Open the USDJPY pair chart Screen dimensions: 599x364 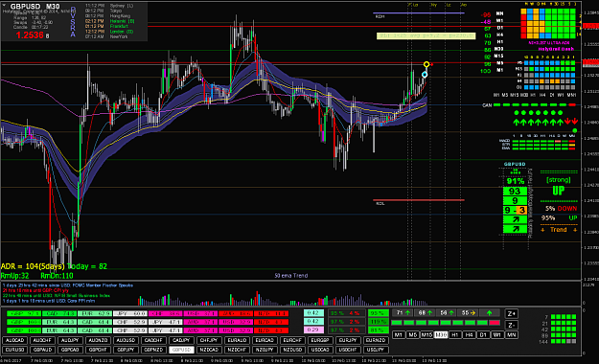pos(376,350)
